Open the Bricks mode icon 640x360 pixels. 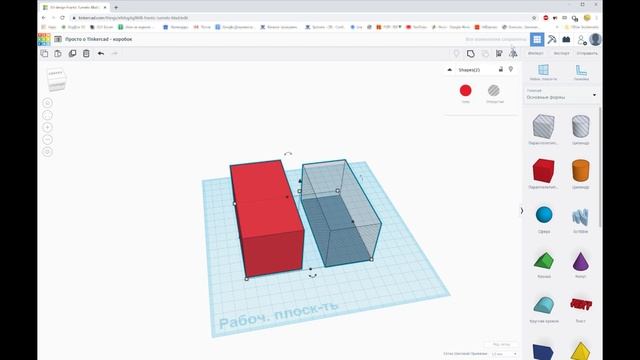click(566, 39)
